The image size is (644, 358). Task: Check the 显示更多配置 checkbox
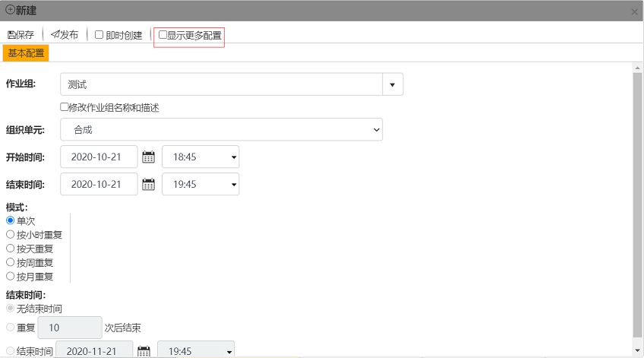coord(163,35)
